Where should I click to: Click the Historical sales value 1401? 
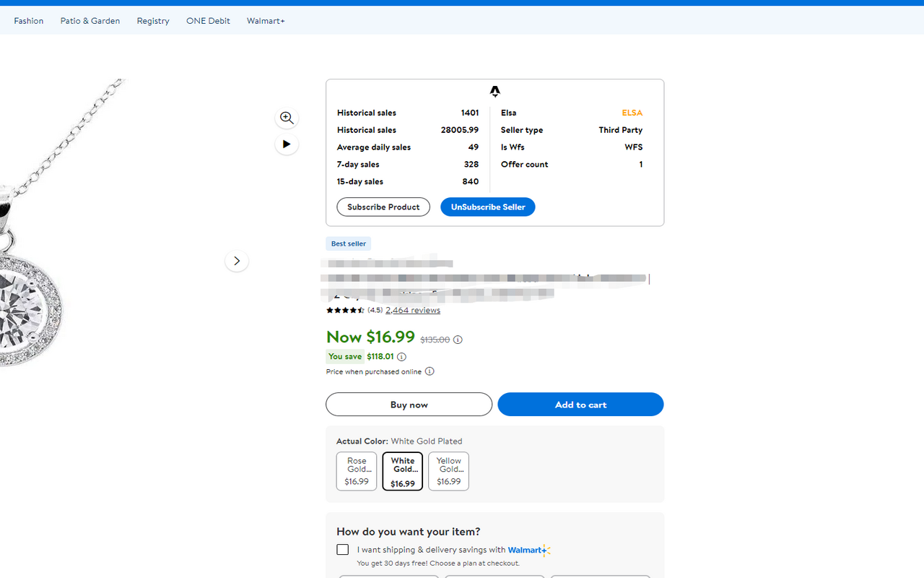[470, 113]
